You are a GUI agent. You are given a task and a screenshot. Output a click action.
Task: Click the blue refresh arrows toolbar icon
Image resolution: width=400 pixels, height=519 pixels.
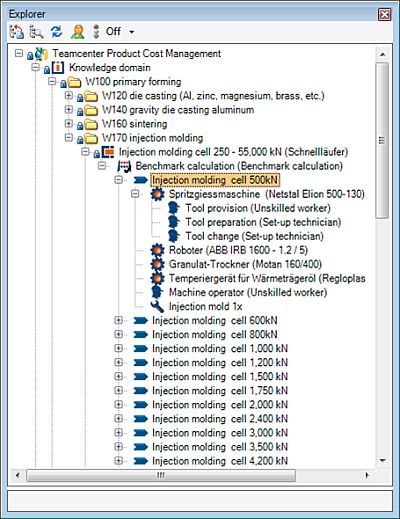point(57,32)
